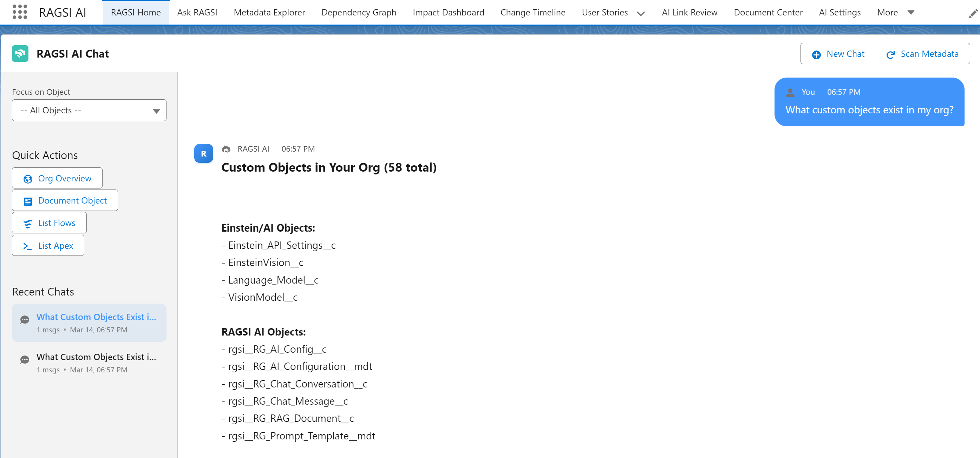Open the Dependency Graph tab
Image resolution: width=980 pixels, height=458 pixels.
click(x=358, y=12)
